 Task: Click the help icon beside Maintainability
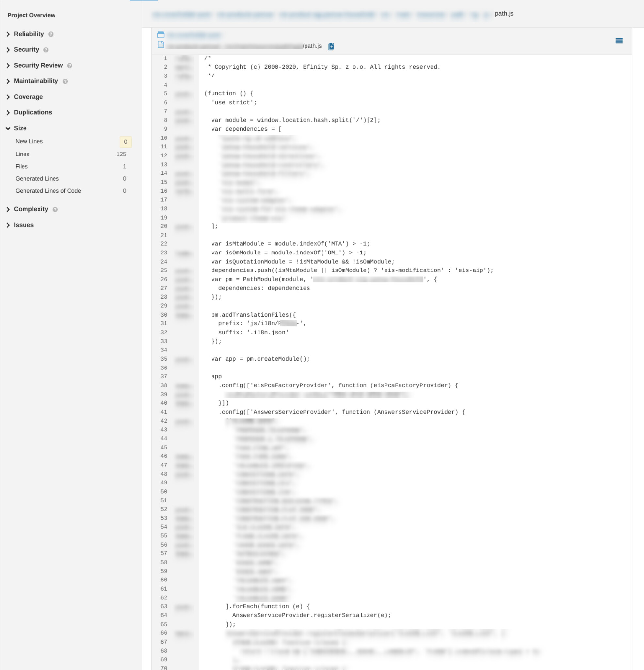click(65, 81)
